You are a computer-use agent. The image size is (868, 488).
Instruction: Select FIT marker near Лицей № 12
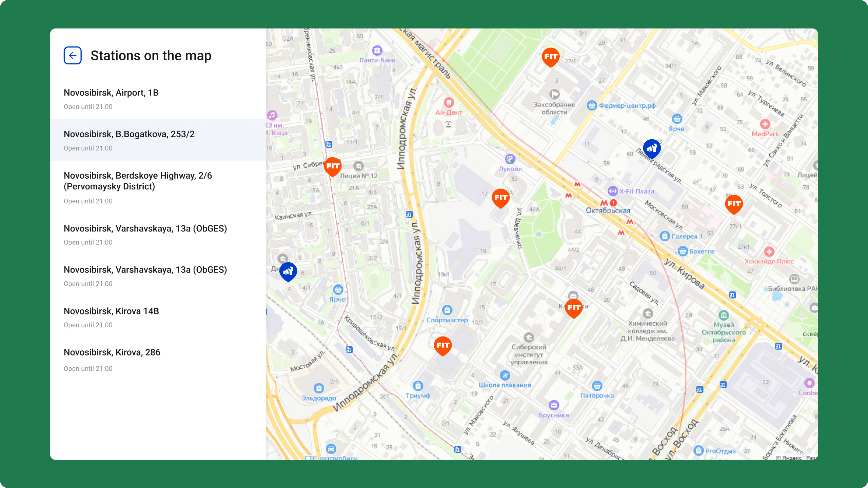333,167
